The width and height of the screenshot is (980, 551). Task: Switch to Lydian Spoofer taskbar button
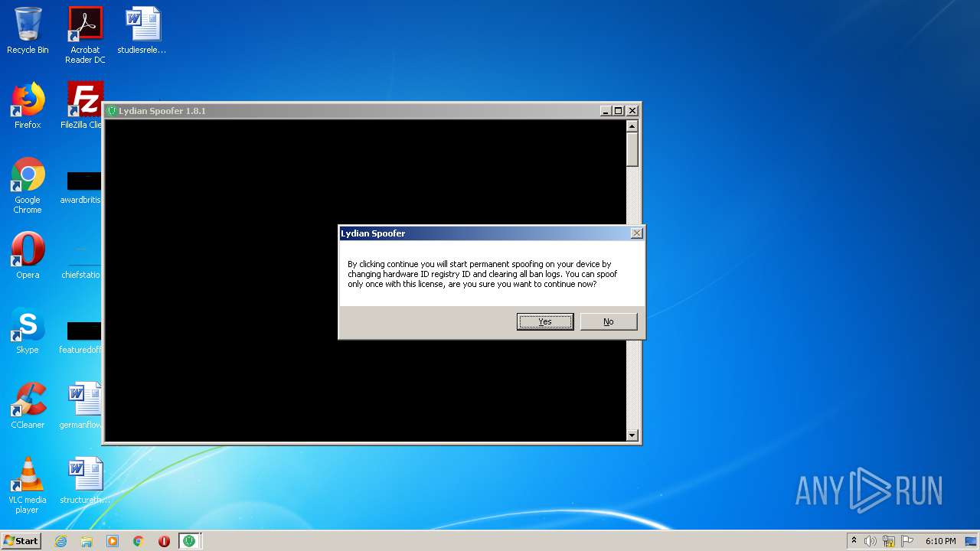190,541
